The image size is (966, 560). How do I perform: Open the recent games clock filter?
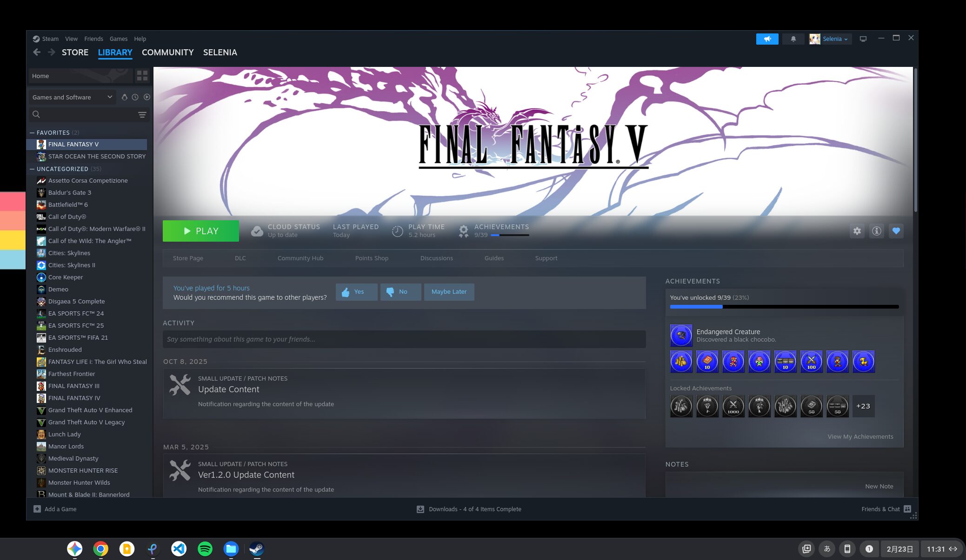tap(135, 97)
